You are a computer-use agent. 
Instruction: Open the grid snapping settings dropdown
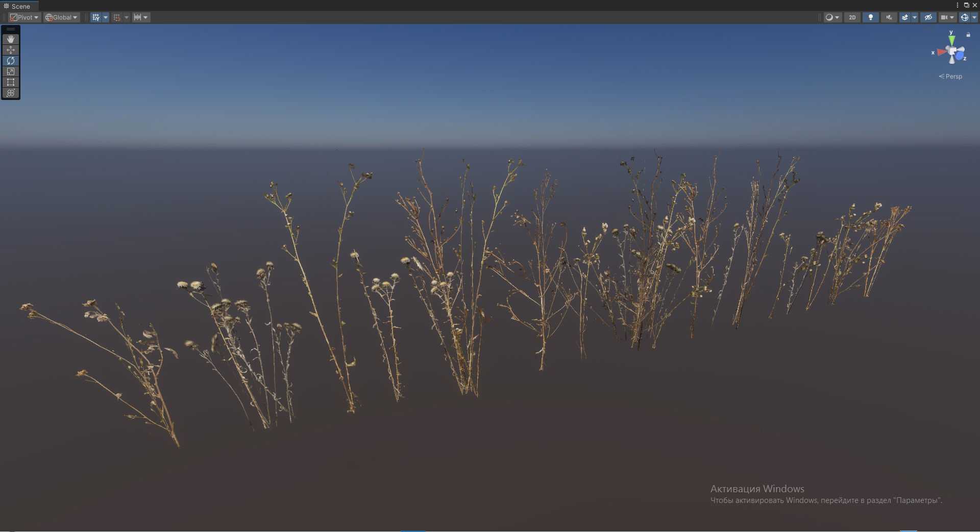pyautogui.click(x=127, y=17)
